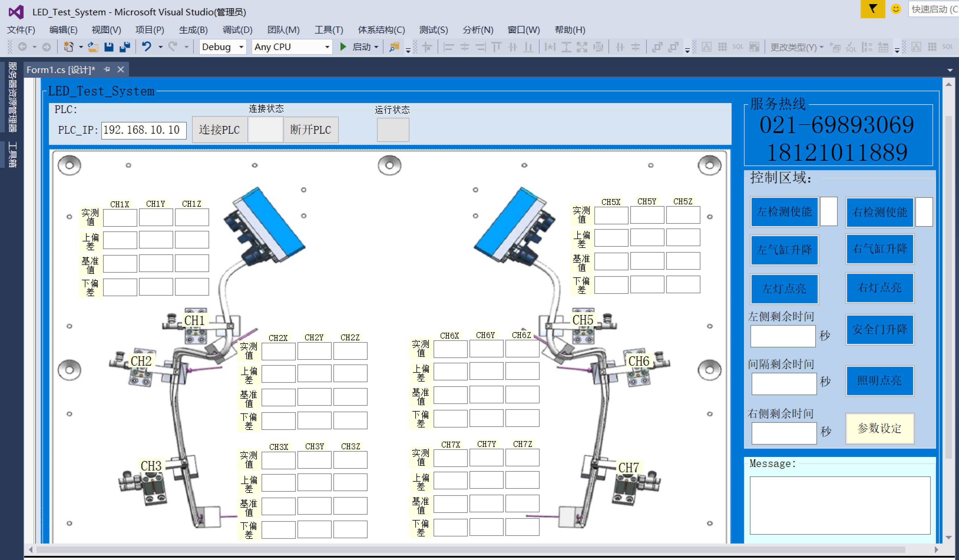Open the 工具(T) menu
Image resolution: width=959 pixels, height=560 pixels.
pos(328,30)
